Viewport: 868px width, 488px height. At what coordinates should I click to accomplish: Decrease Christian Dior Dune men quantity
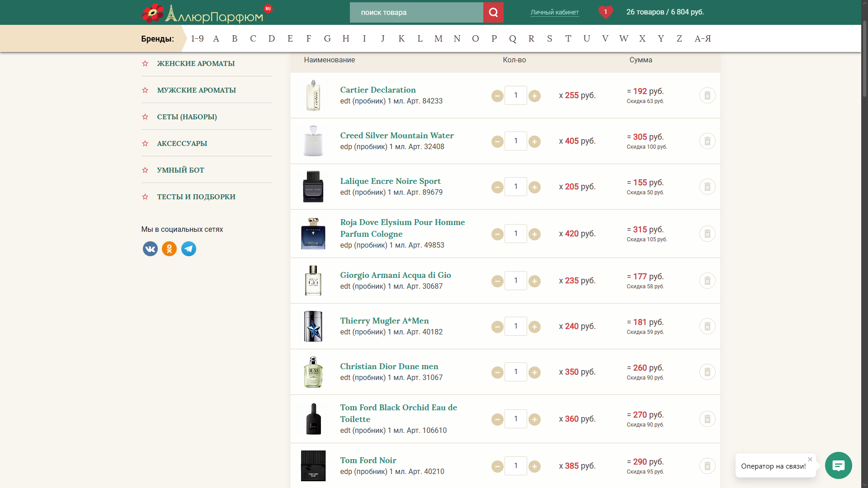point(497,372)
